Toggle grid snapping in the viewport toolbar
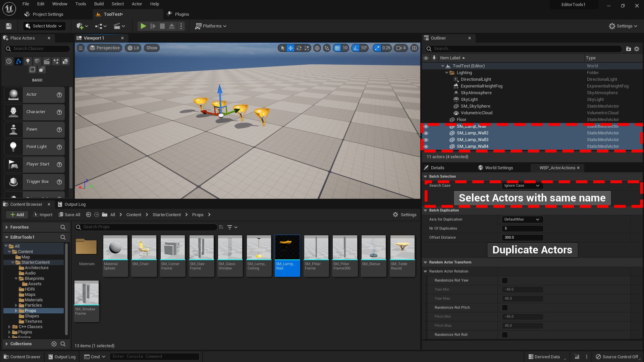This screenshot has height=362, width=644. coord(337,48)
